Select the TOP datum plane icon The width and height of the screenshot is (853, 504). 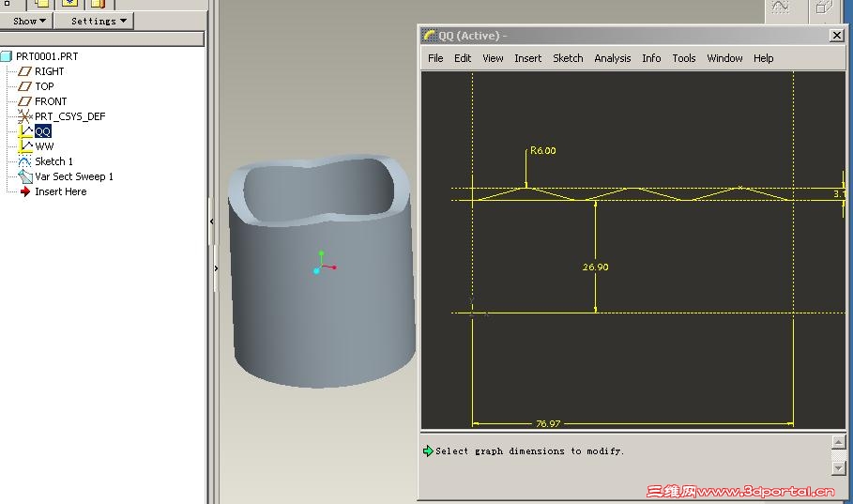[24, 86]
